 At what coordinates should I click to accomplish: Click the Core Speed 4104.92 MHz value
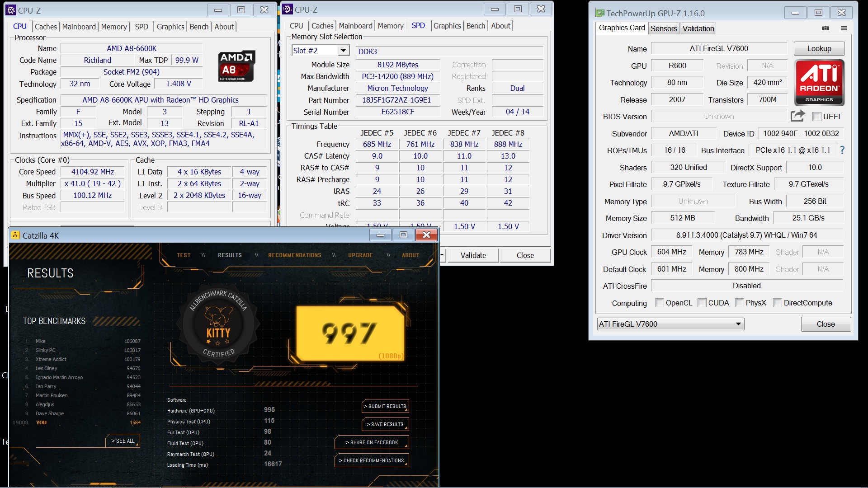[x=93, y=172]
